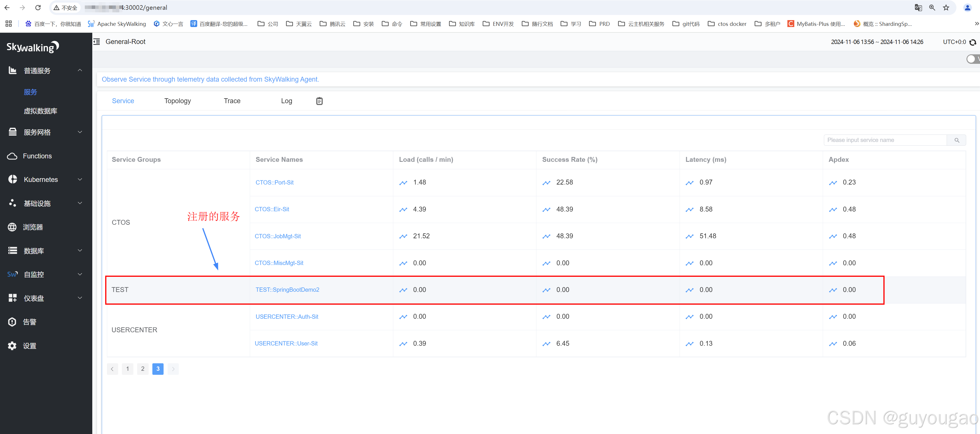
Task: Click the 告警 alert icon
Action: (x=12, y=321)
